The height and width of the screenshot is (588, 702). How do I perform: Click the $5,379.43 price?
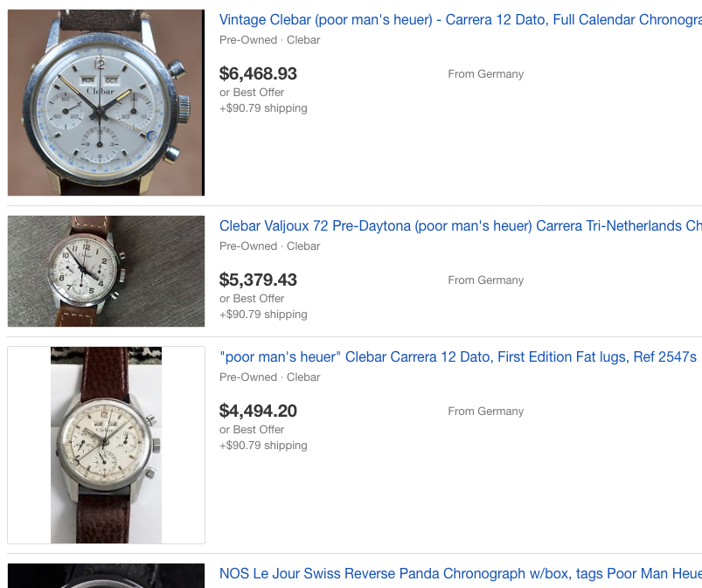(258, 280)
